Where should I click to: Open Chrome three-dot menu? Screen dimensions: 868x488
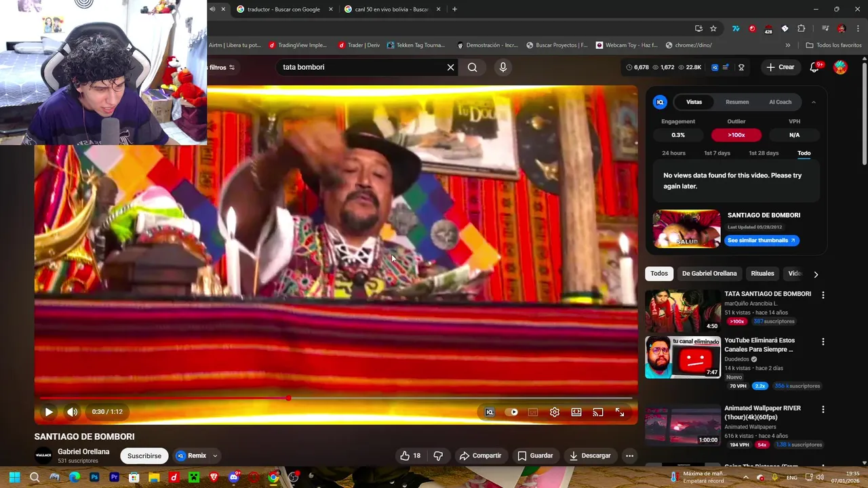coord(858,28)
